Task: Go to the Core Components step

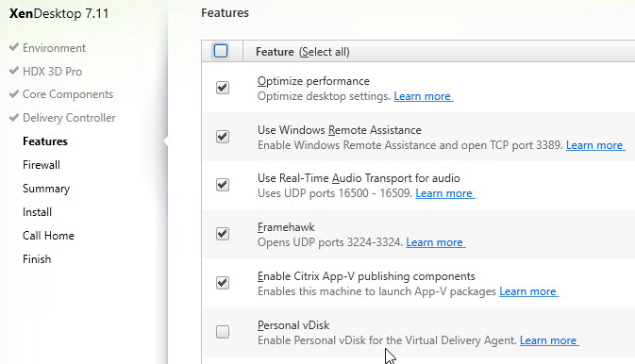Action: tap(68, 94)
